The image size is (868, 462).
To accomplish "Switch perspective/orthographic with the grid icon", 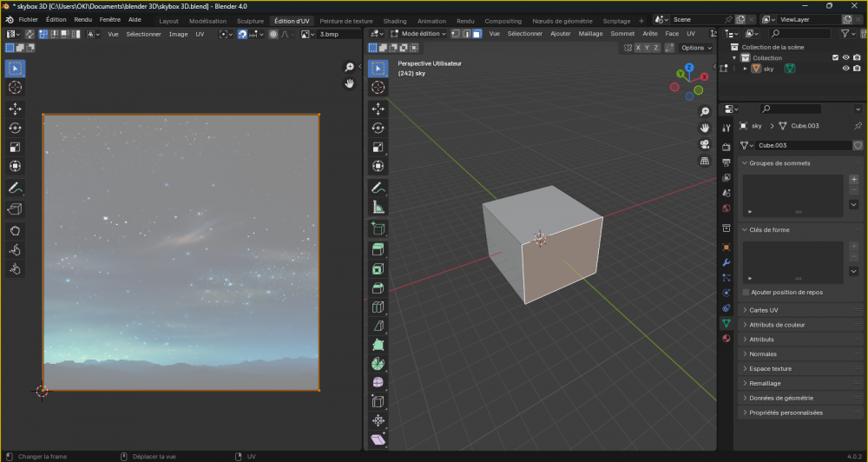I will point(705,162).
